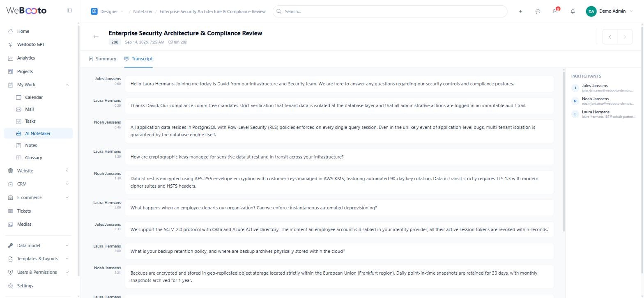Click in the Search field
The image size is (644, 298).
[390, 11]
